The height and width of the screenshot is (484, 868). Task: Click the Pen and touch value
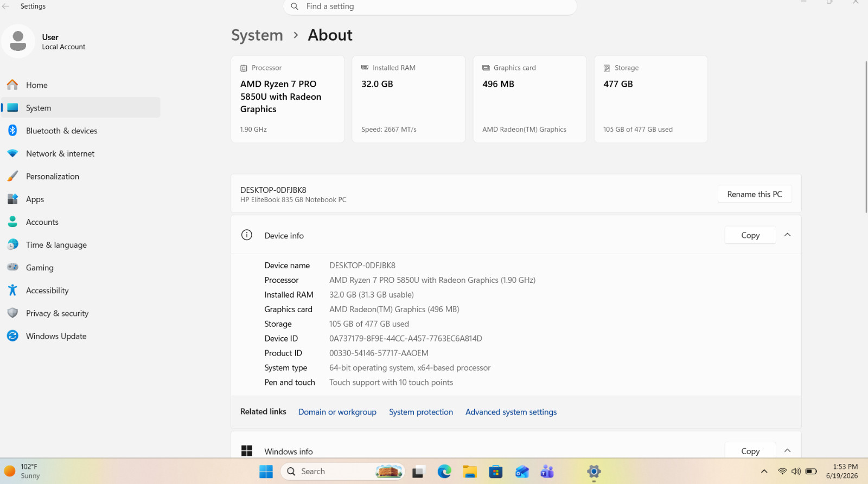[391, 382]
